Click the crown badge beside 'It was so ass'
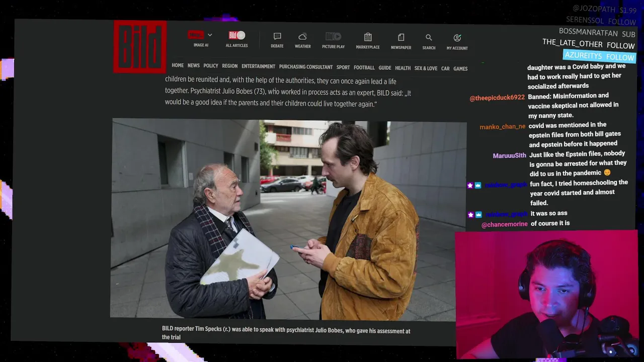This screenshot has width=644, height=362. pyautogui.click(x=478, y=215)
